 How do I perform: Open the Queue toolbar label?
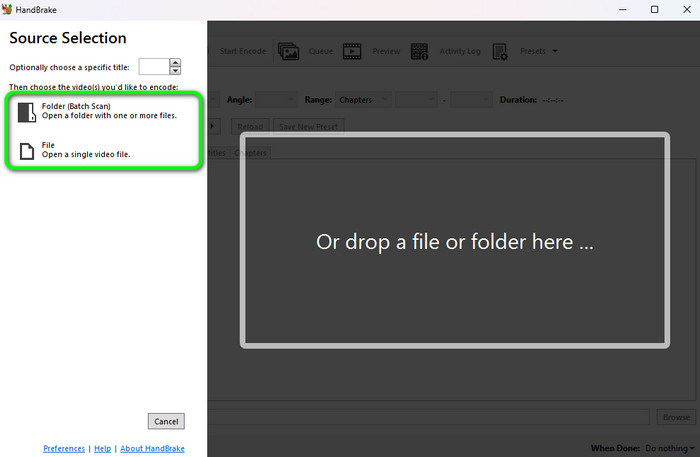[x=321, y=51]
